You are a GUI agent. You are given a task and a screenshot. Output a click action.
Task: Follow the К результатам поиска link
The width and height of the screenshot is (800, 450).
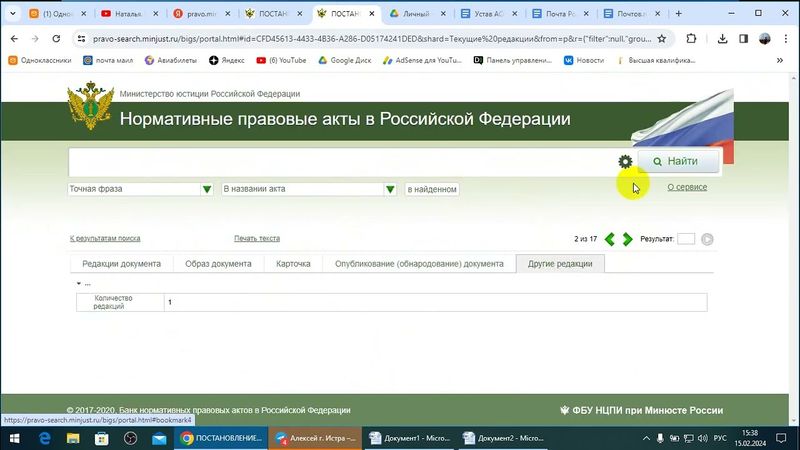click(105, 238)
